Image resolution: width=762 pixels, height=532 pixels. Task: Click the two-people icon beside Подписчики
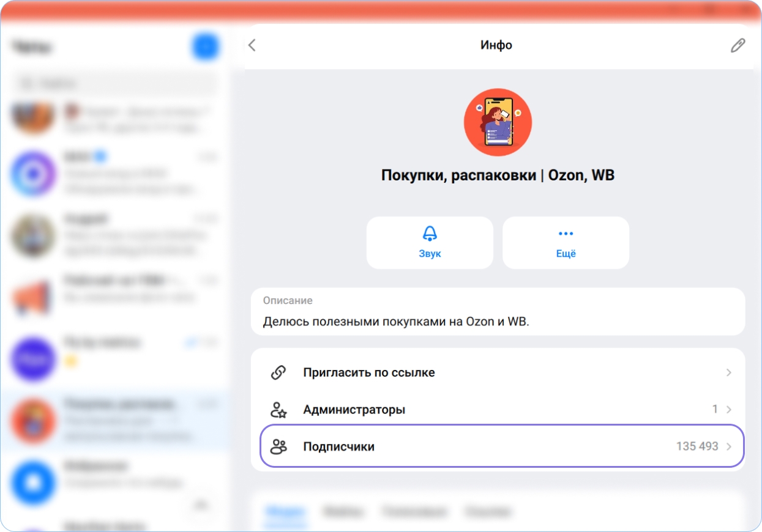point(278,447)
